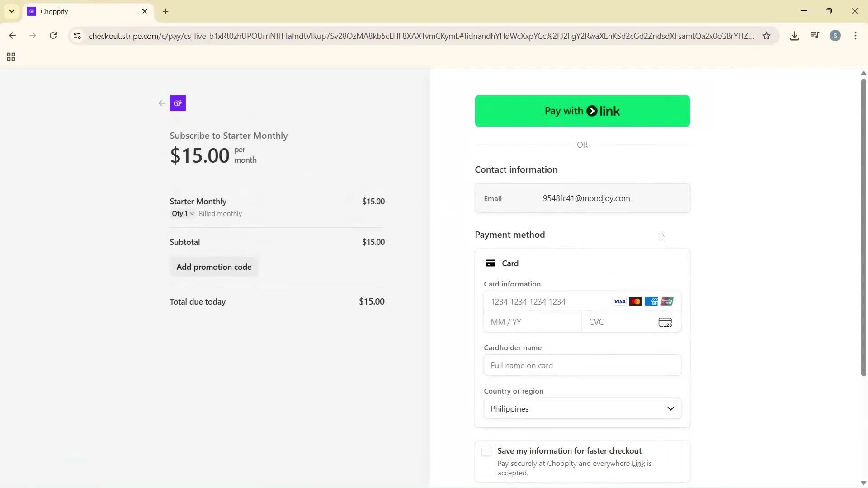Open a new browser tab with the plus icon

[x=165, y=11]
